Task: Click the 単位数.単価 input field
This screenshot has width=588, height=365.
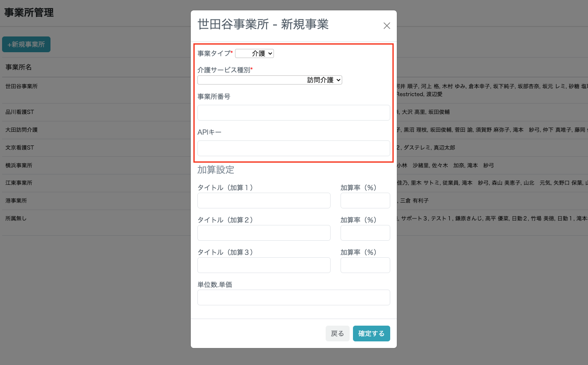Action: point(293,297)
